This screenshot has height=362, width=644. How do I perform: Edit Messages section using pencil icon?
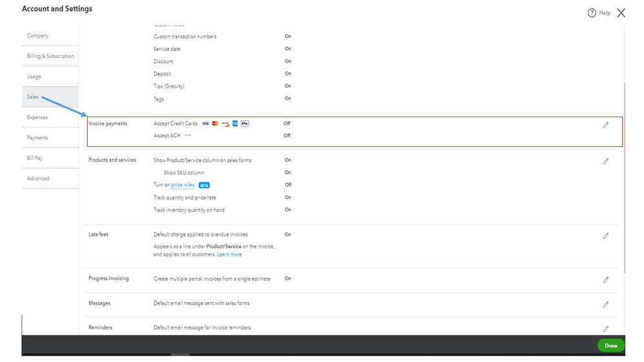pyautogui.click(x=605, y=305)
